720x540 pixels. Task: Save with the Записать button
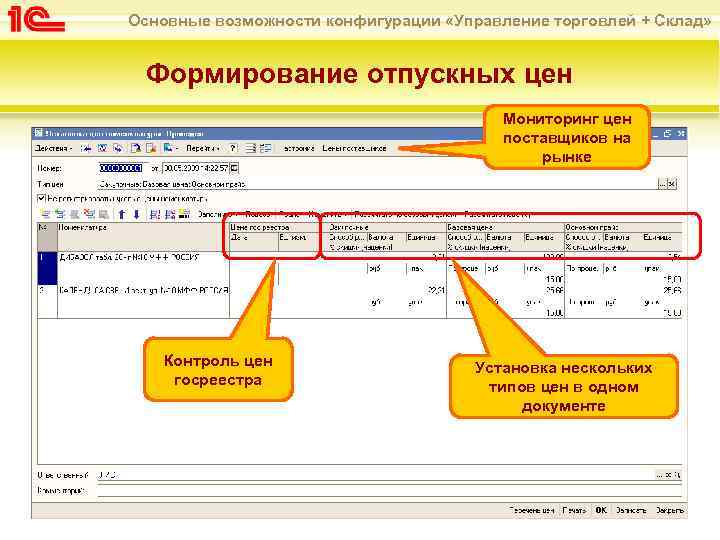pos(631,510)
